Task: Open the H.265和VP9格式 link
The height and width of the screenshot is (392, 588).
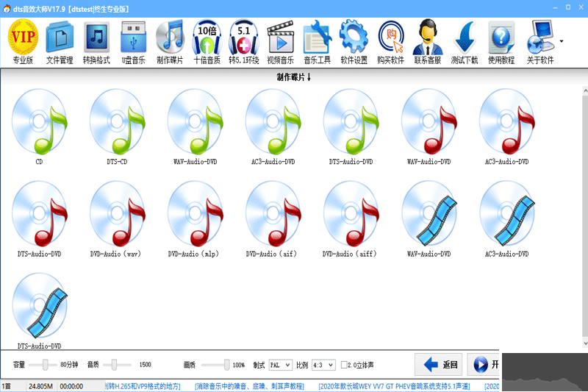Action: [x=143, y=386]
